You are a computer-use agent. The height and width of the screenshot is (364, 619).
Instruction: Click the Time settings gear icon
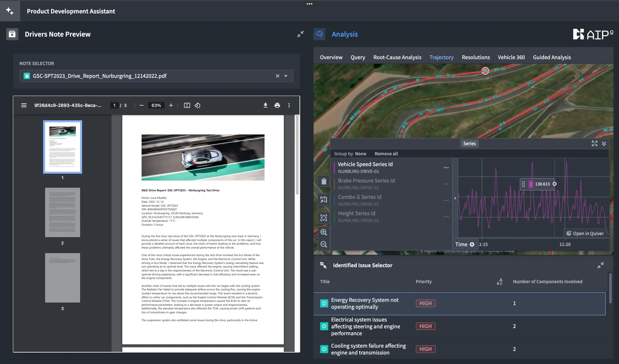472,244
